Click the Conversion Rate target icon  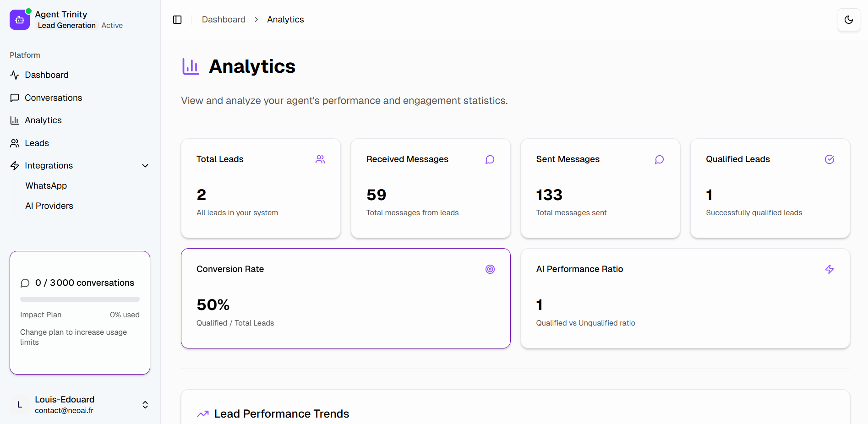click(490, 269)
